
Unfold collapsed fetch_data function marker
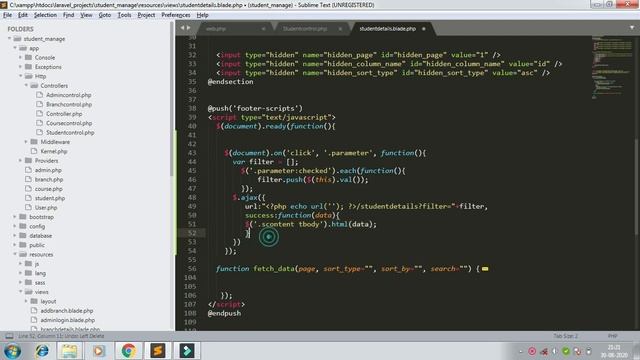coord(485,269)
